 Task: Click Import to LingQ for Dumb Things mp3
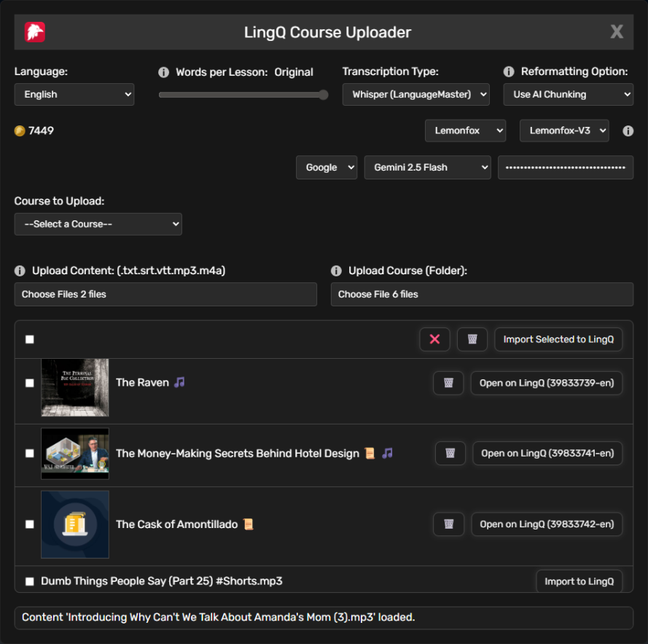coord(579,581)
